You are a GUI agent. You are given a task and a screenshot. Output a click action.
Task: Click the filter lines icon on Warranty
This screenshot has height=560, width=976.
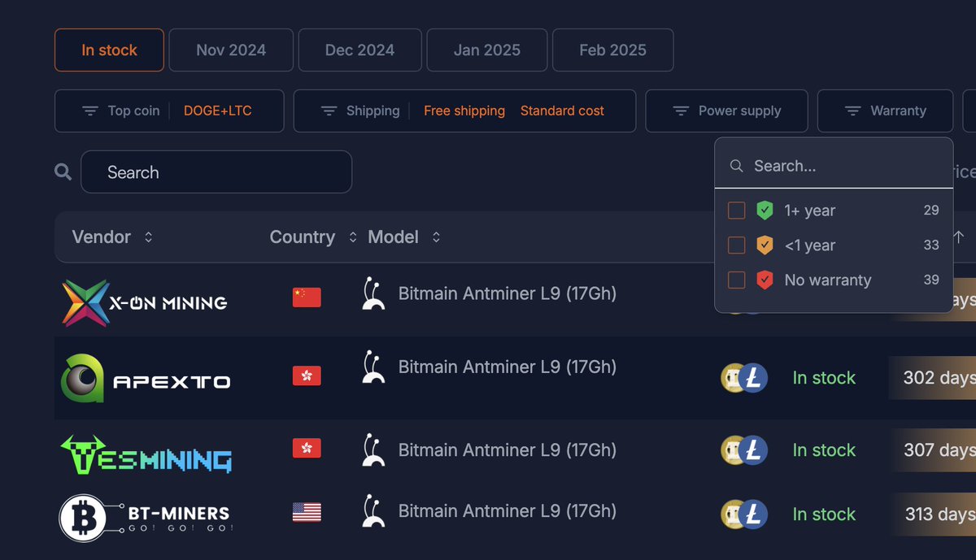(853, 111)
